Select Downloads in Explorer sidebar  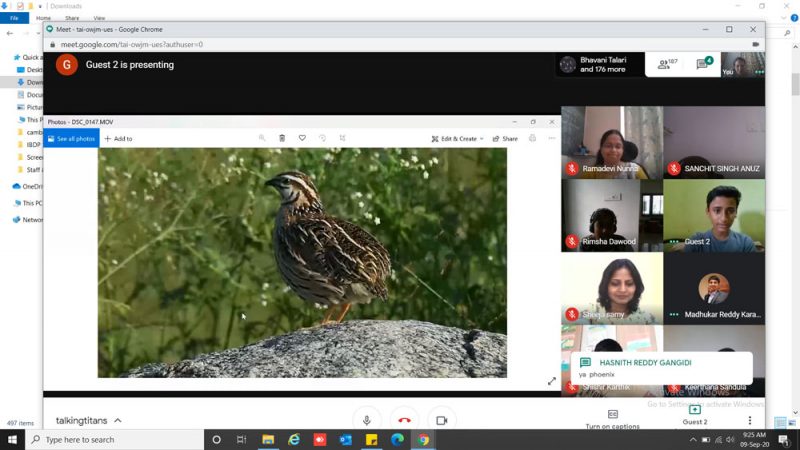coord(30,82)
